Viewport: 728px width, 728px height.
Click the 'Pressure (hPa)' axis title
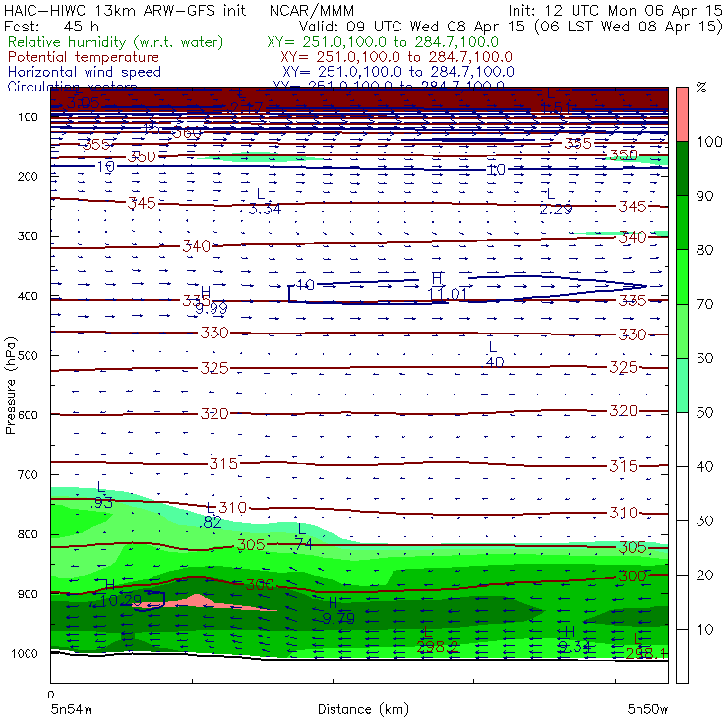coord(10,386)
